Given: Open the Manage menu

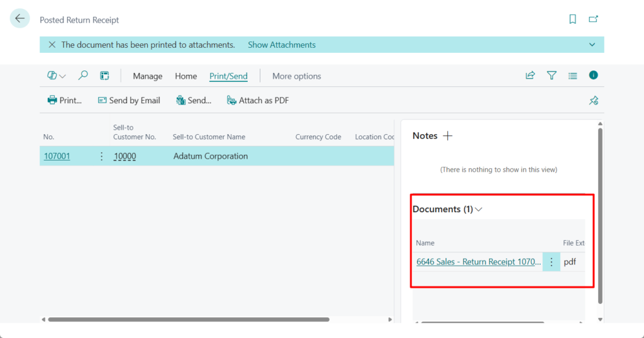Looking at the screenshot, I should click(x=148, y=76).
